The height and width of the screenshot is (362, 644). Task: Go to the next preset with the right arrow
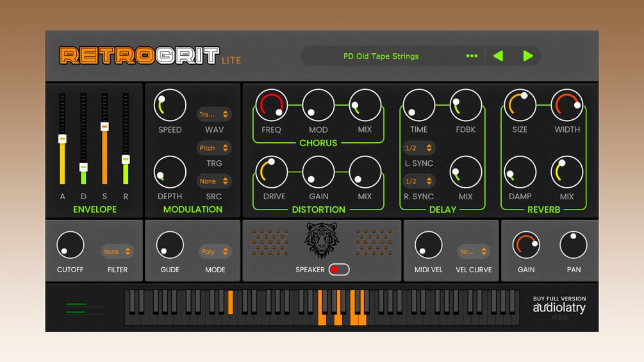pos(528,56)
